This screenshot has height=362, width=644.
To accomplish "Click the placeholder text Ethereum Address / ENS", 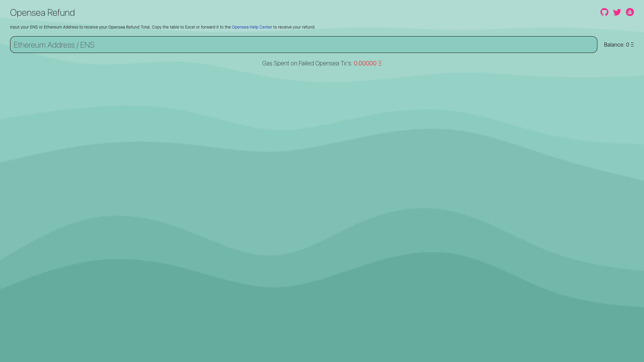I will click(54, 45).
